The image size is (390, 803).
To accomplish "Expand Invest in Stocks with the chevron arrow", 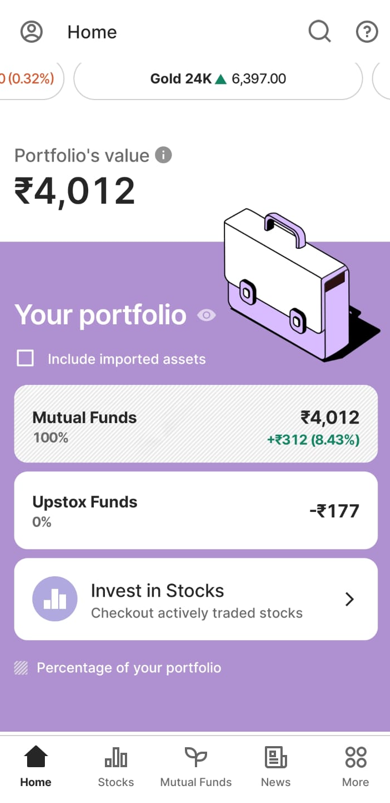I will pos(350,599).
